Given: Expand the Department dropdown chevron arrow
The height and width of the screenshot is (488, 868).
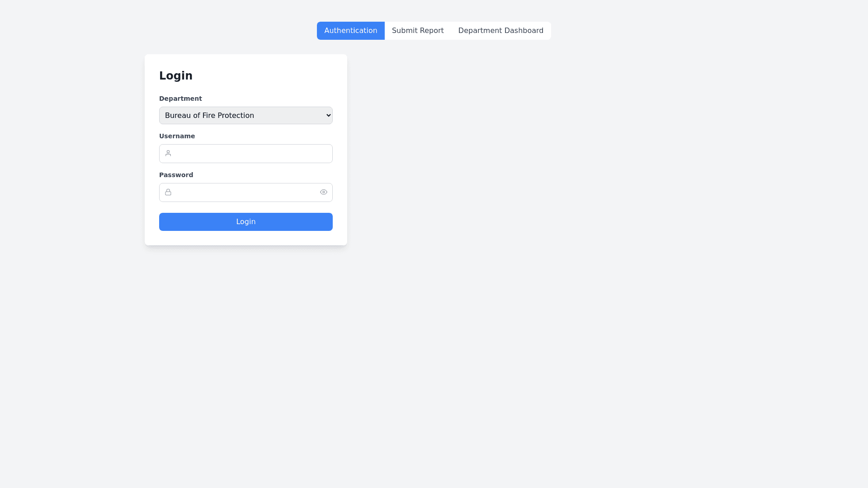Looking at the screenshot, I should (329, 115).
